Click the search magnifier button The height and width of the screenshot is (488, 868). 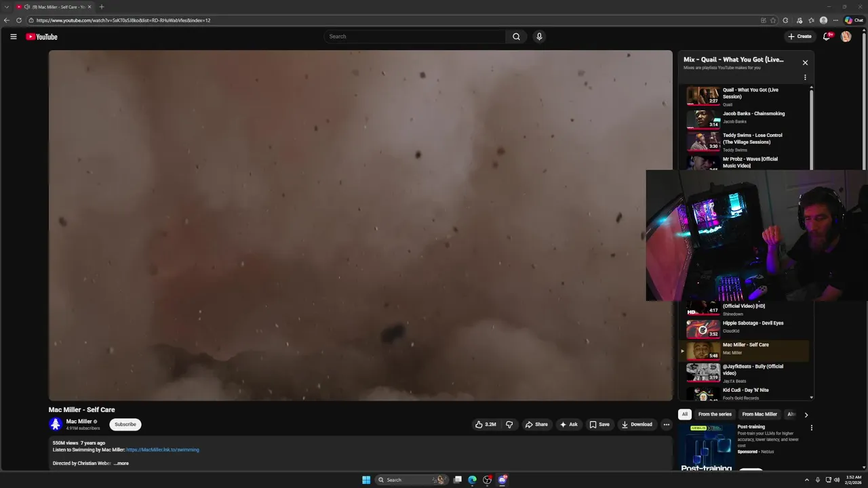click(x=516, y=37)
